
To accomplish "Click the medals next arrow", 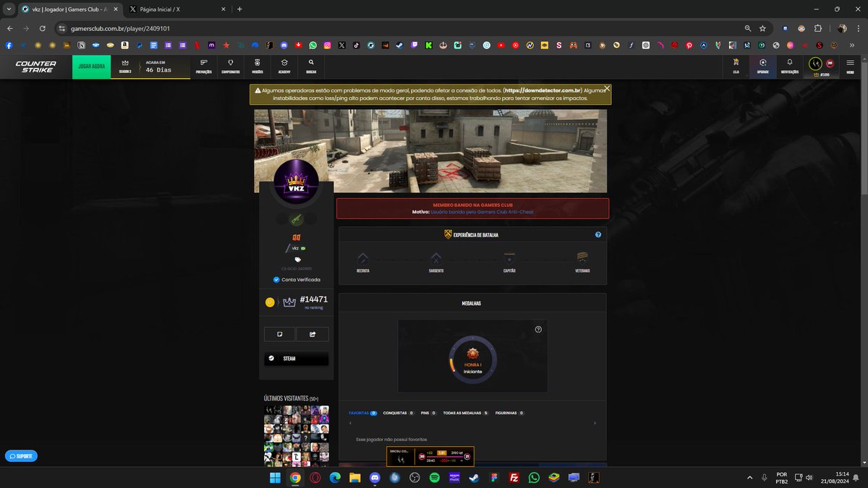I will click(x=595, y=424).
